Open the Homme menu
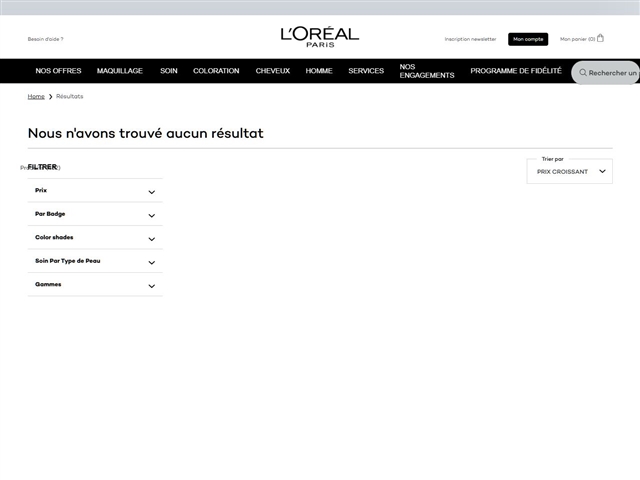 [319, 71]
